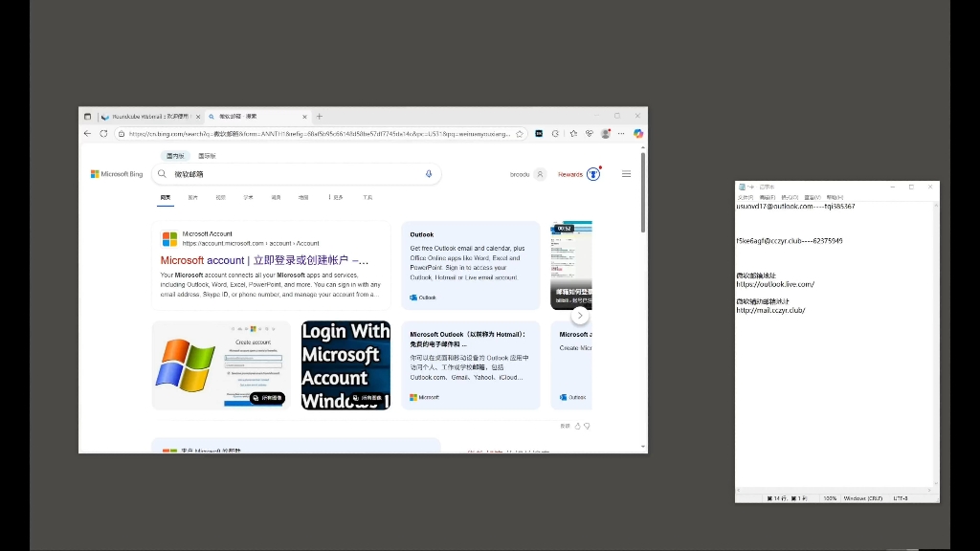Screen dimensions: 980x551
Task: Click Windows (CRLF) in Notepad status bar
Action: (863, 498)
